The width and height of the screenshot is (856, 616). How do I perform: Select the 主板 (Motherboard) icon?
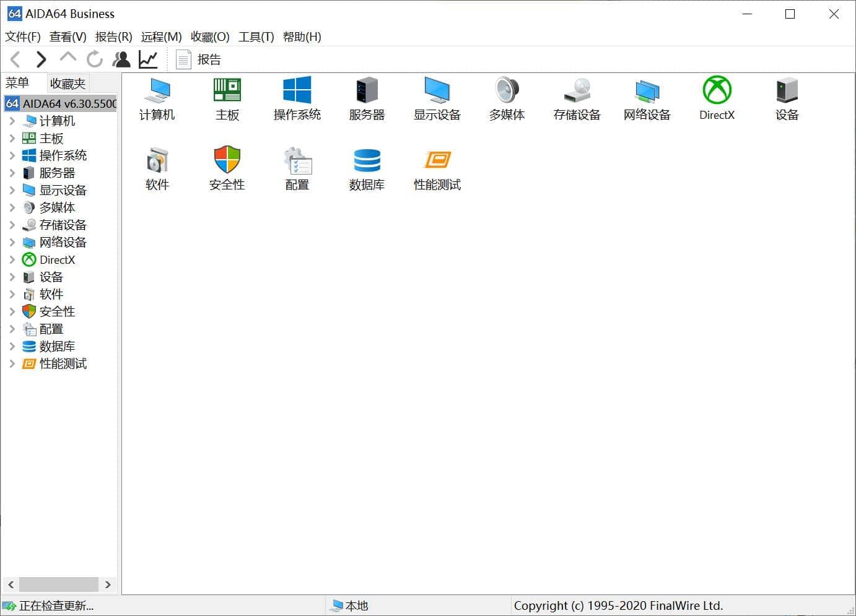coord(227,99)
